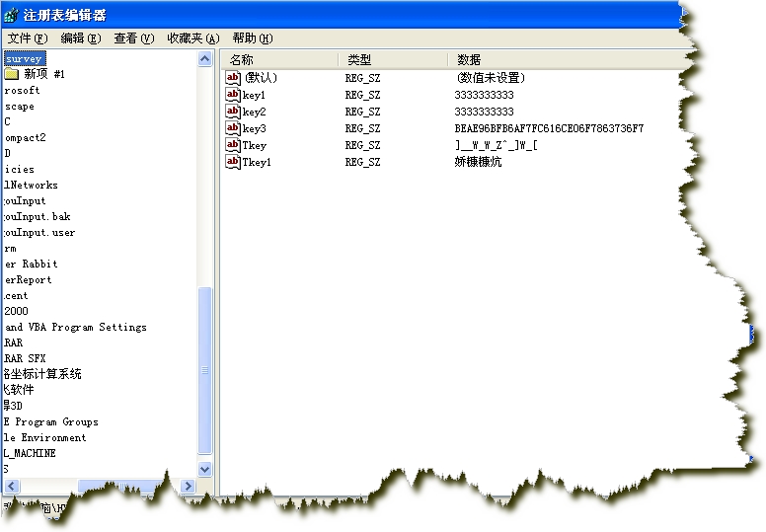
Task: Select the ompact2 tree key
Action: (25, 138)
